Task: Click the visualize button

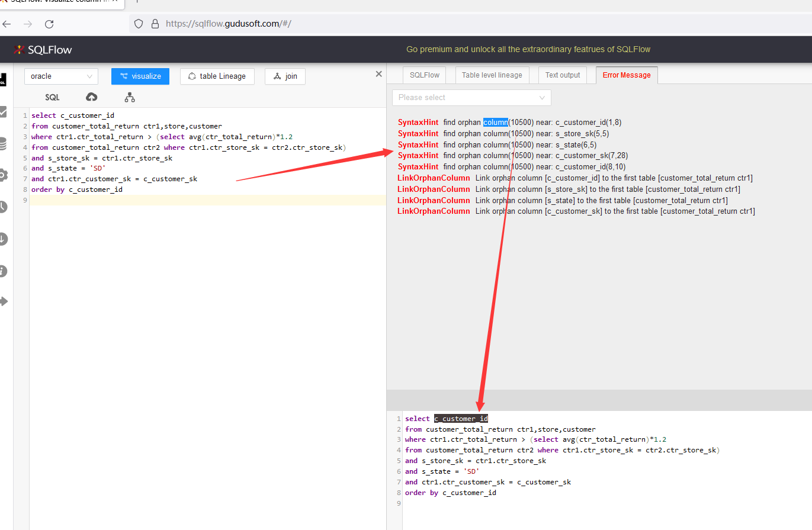Action: coord(140,76)
